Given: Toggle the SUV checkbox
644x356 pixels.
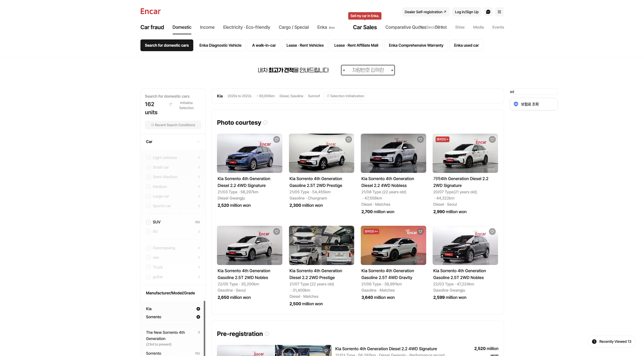Looking at the screenshot, I should pyautogui.click(x=149, y=222).
